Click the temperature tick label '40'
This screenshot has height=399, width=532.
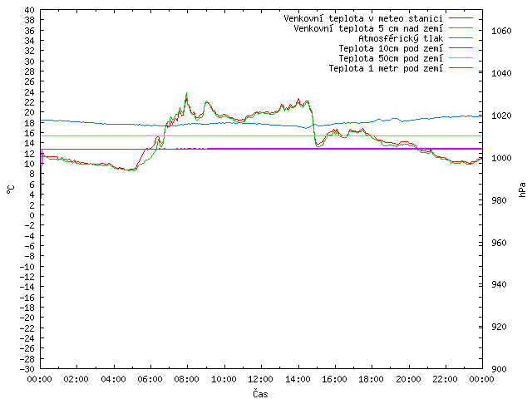point(30,10)
